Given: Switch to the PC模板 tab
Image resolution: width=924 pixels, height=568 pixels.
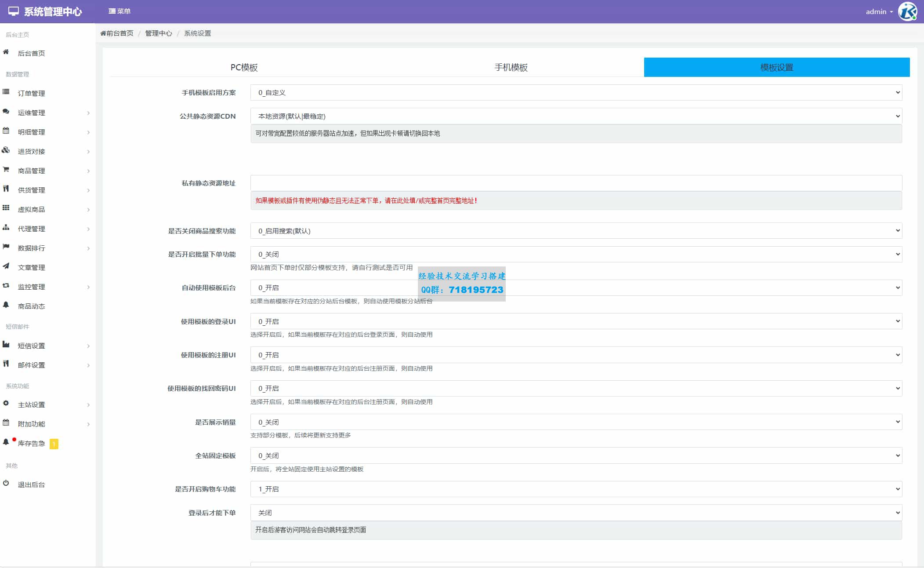Looking at the screenshot, I should click(x=244, y=67).
